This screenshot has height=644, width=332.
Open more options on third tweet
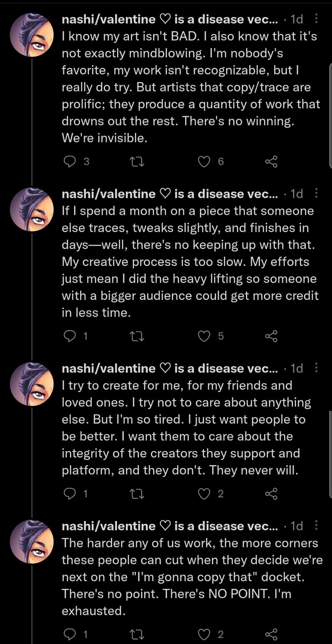(316, 368)
